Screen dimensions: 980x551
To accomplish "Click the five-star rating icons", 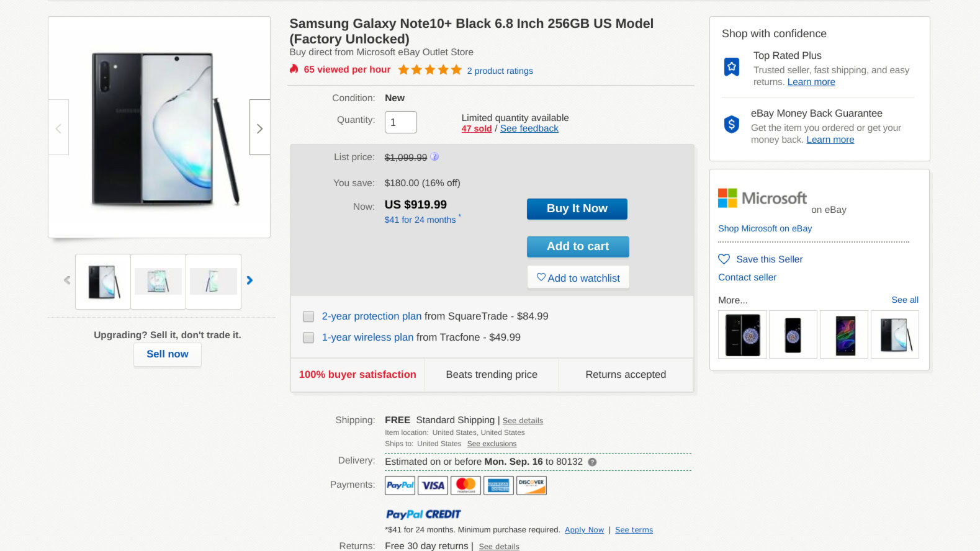I will point(429,70).
